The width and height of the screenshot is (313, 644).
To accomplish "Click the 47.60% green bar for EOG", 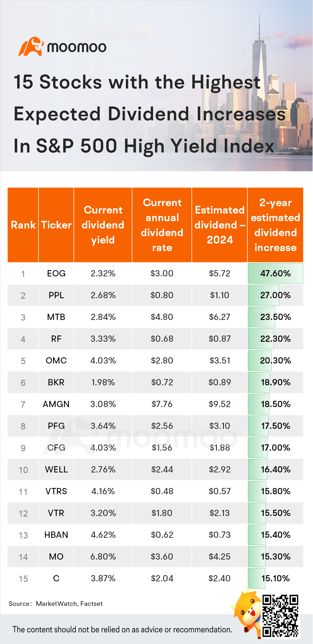I will pos(275,273).
